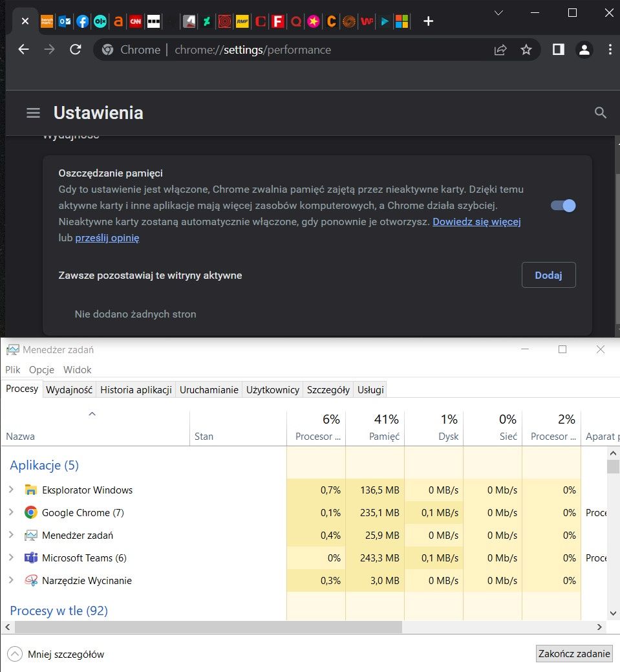Open the 'Dowiedz się więcej' link
This screenshot has width=620, height=672.
tap(476, 222)
